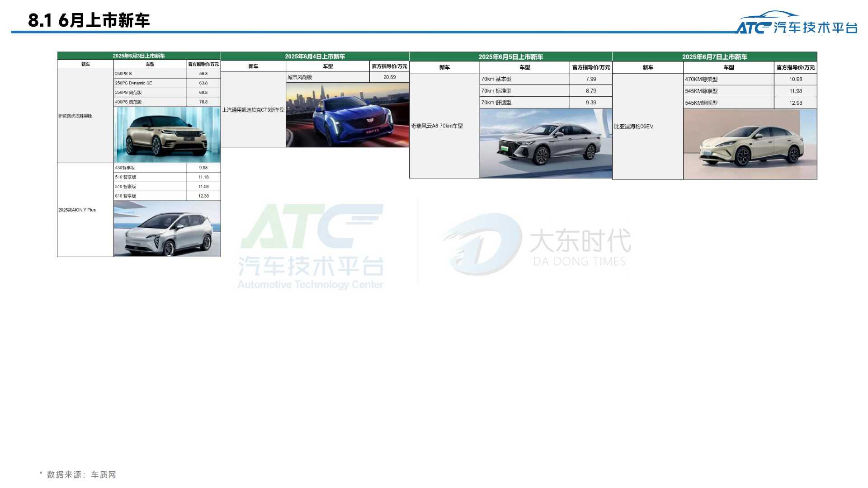Screen dimensions: 868x488
Task: Click the price cell '11.18'
Action: point(203,177)
